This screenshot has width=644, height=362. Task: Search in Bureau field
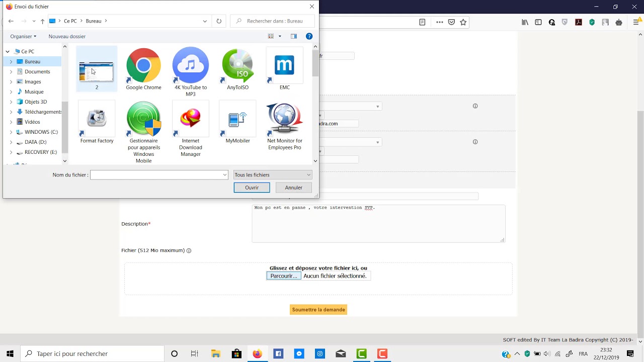(273, 21)
